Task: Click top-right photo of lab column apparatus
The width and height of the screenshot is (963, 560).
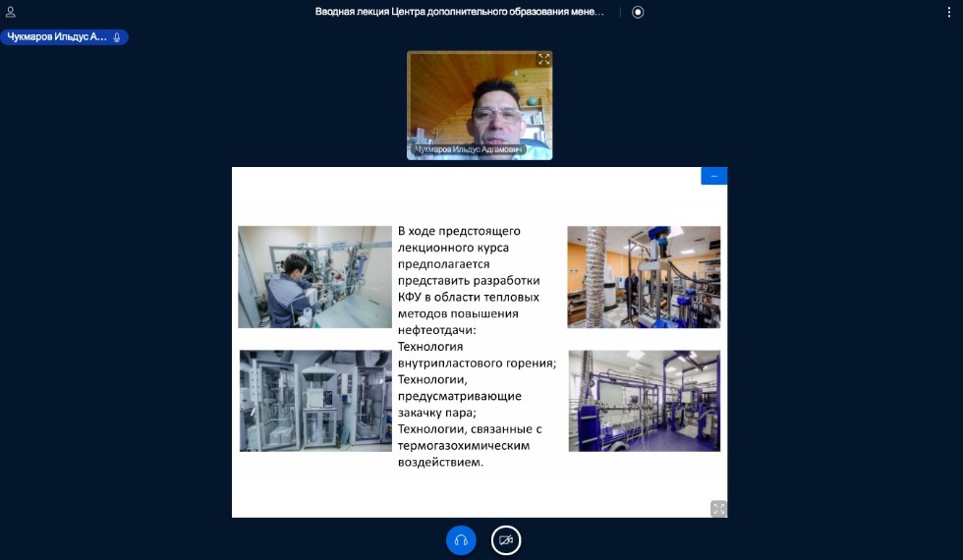Action: pyautogui.click(x=643, y=277)
